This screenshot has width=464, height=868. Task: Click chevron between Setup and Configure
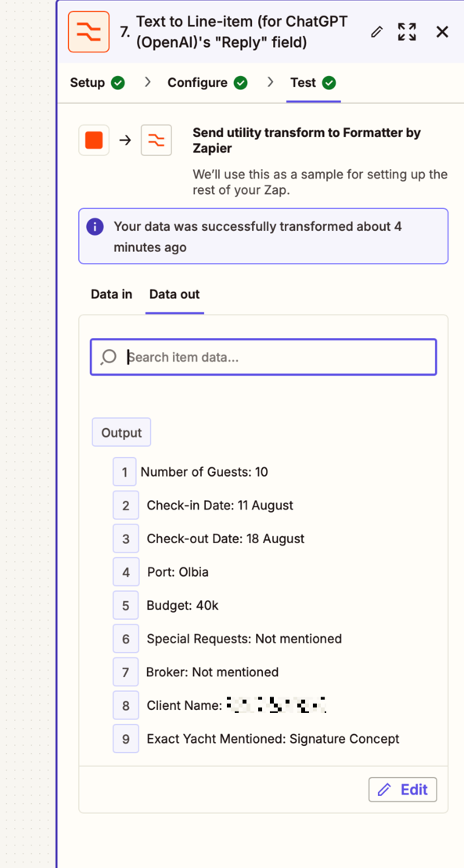coord(147,82)
